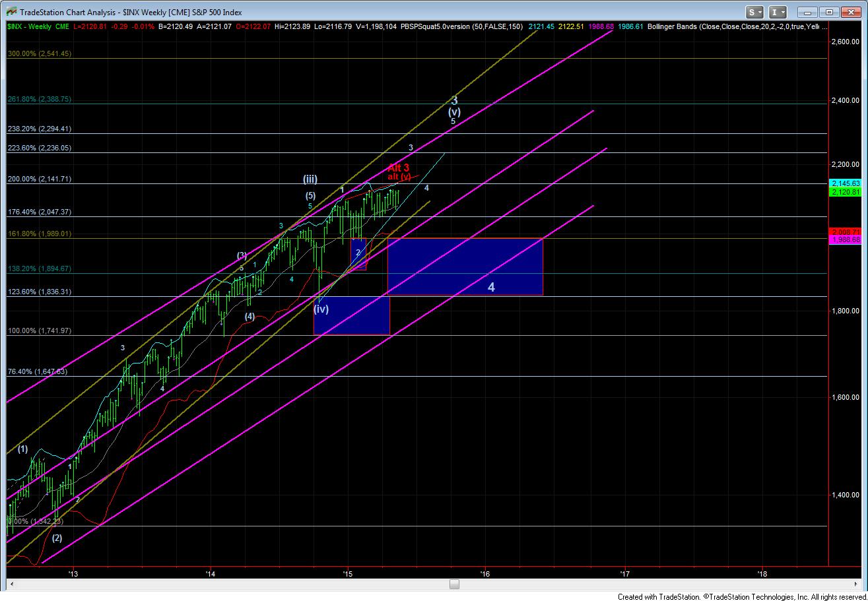Open the S symbol link dropdown

[755, 12]
